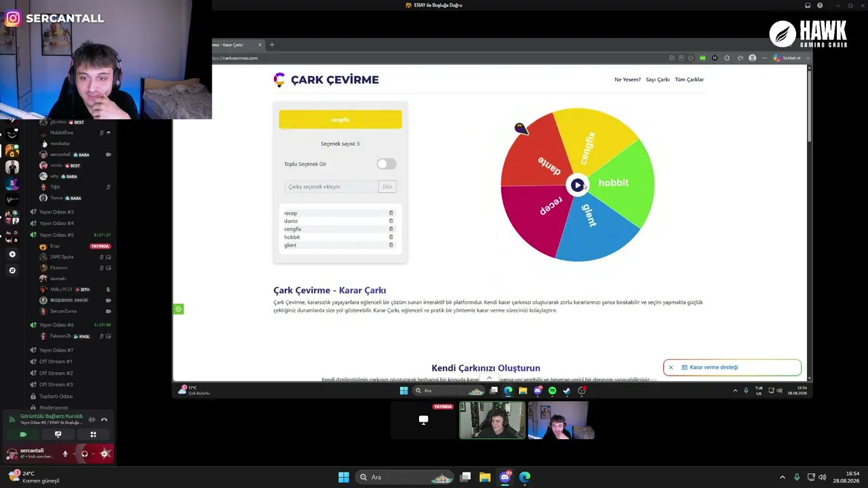This screenshot has height=488, width=868.
Task: Click the green hobbit wheel segment
Action: pyautogui.click(x=623, y=183)
